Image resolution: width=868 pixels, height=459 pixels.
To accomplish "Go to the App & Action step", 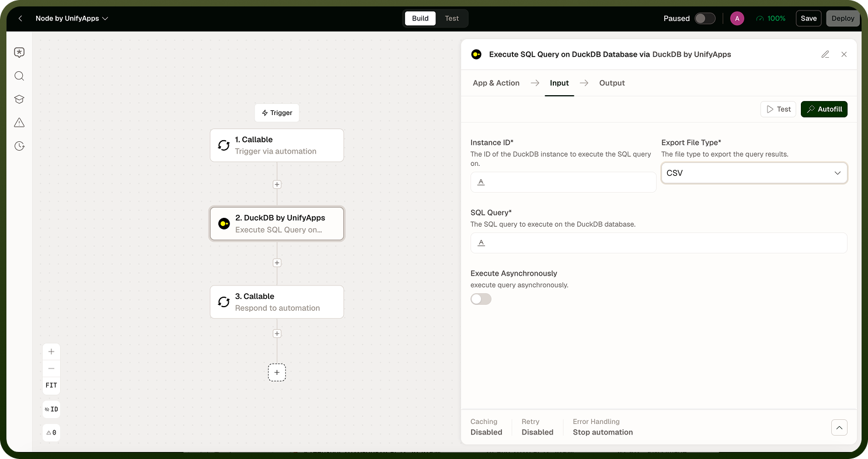I will [x=496, y=83].
